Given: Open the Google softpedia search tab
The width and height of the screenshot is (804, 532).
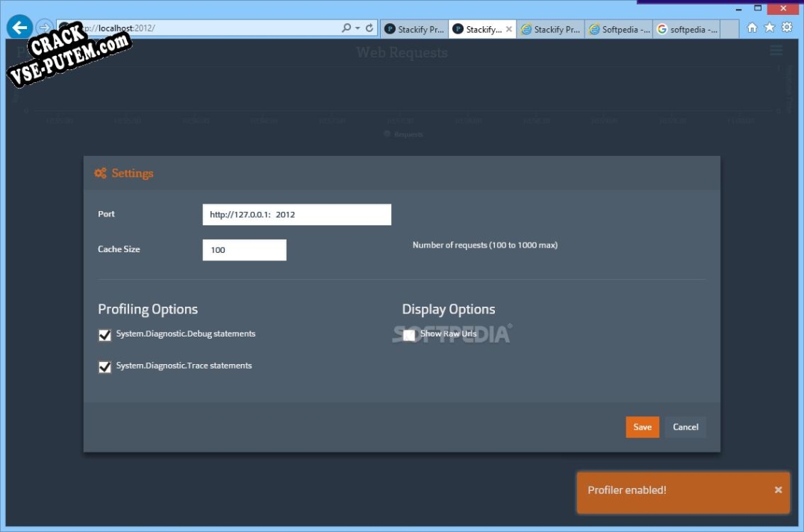Looking at the screenshot, I should coord(687,29).
